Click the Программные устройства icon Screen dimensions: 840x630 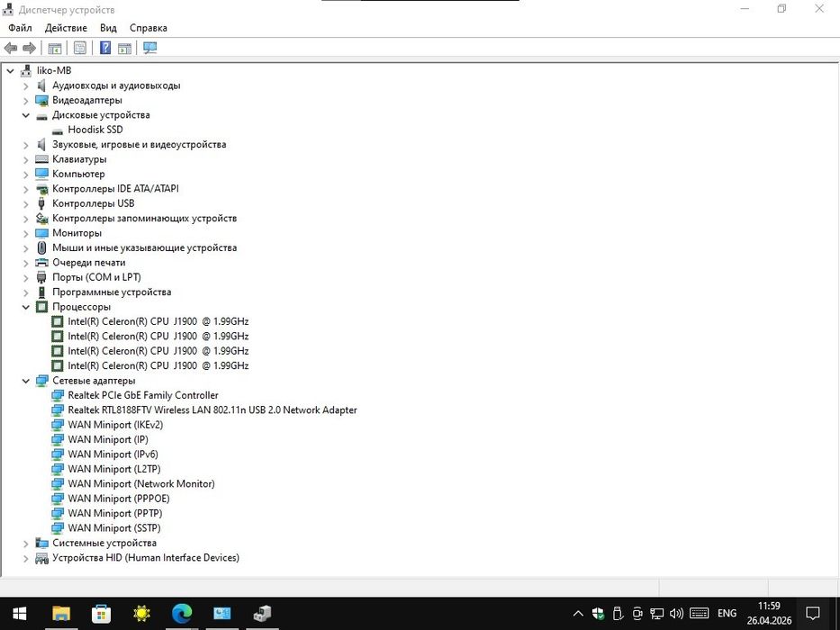tap(41, 292)
